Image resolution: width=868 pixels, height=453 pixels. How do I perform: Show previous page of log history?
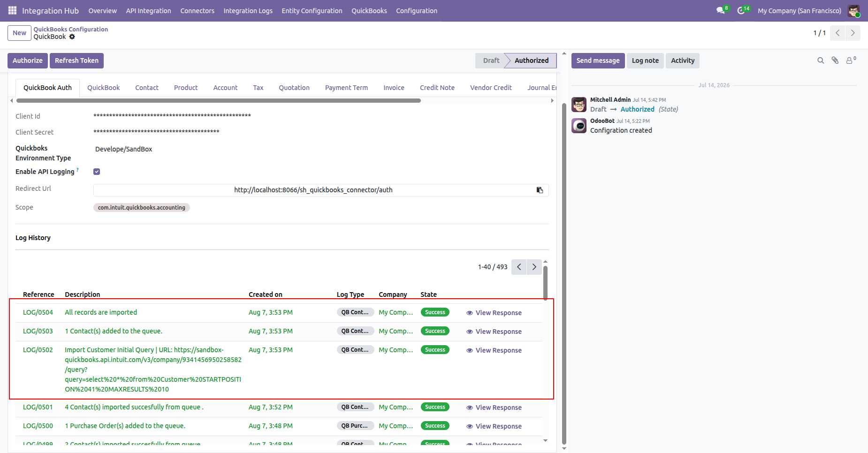pos(519,267)
